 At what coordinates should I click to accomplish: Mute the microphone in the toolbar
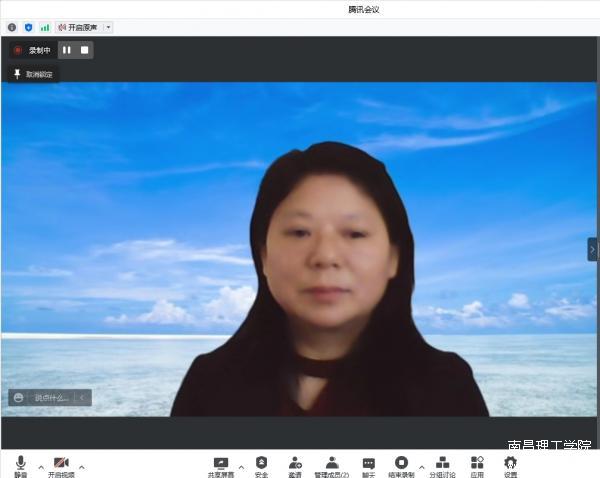(x=20, y=465)
